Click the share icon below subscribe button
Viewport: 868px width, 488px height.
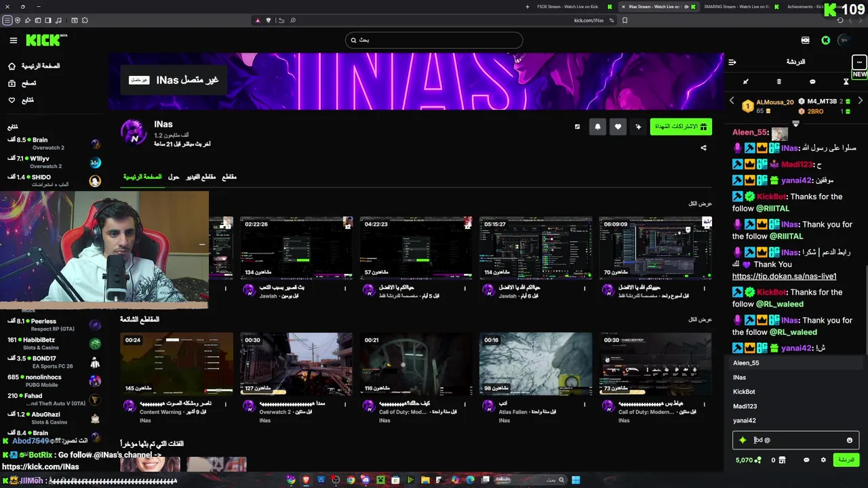pos(703,148)
